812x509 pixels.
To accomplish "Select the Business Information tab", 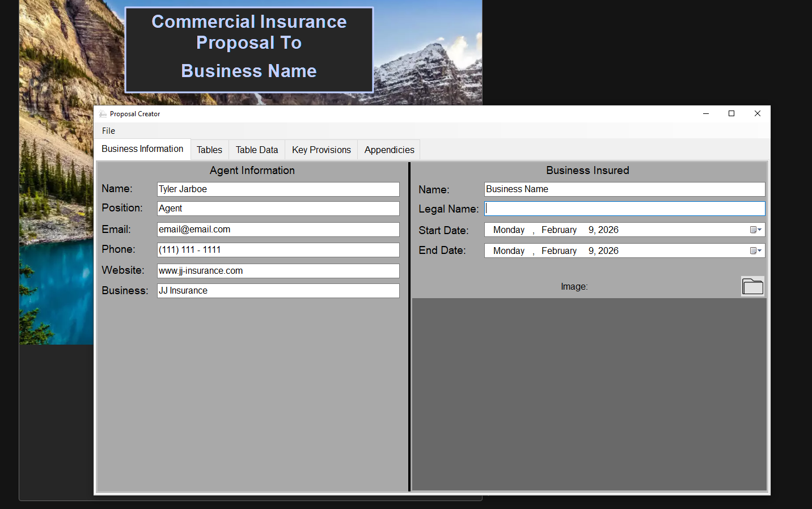I will (142, 149).
